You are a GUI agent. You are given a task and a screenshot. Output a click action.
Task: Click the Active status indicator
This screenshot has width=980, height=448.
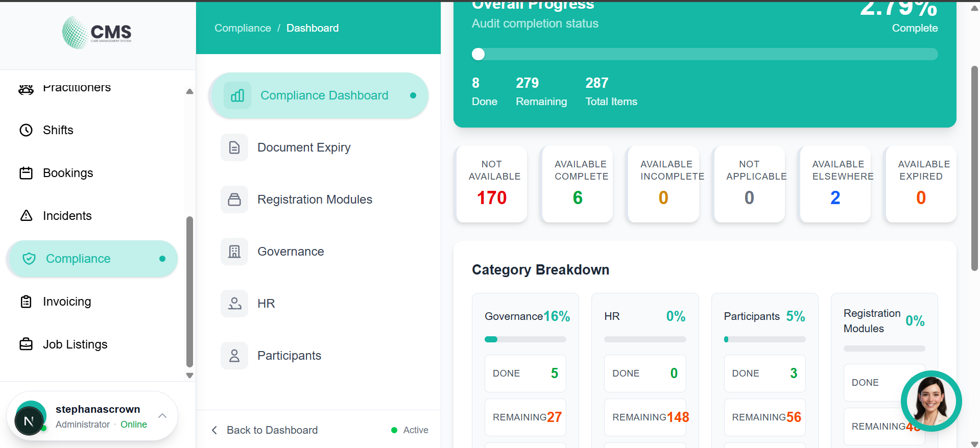(410, 430)
